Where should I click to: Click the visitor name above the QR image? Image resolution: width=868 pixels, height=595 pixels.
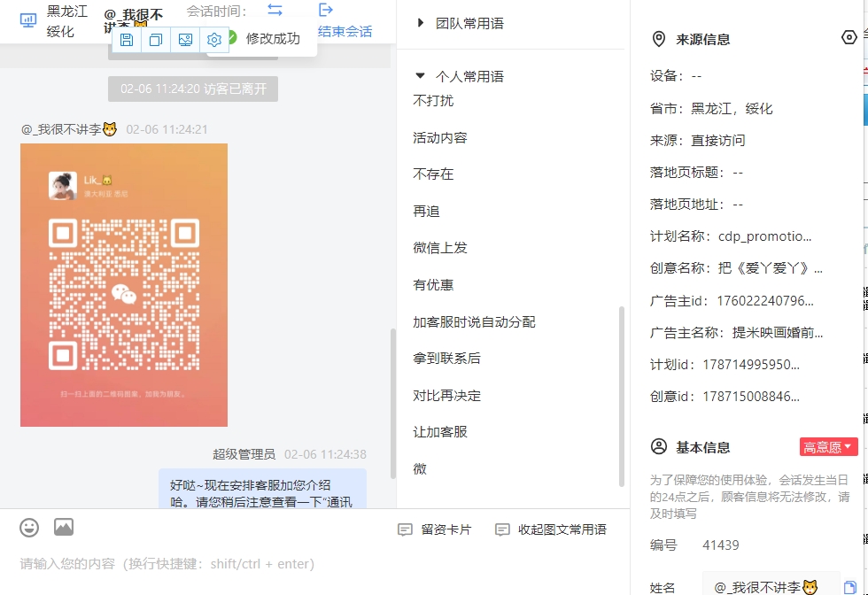pos(69,129)
